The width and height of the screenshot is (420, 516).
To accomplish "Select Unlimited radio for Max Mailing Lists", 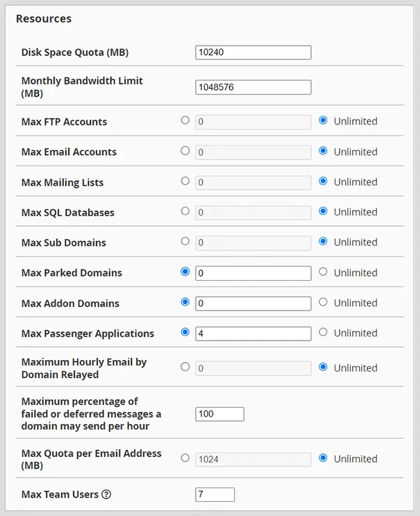I will pos(323,181).
